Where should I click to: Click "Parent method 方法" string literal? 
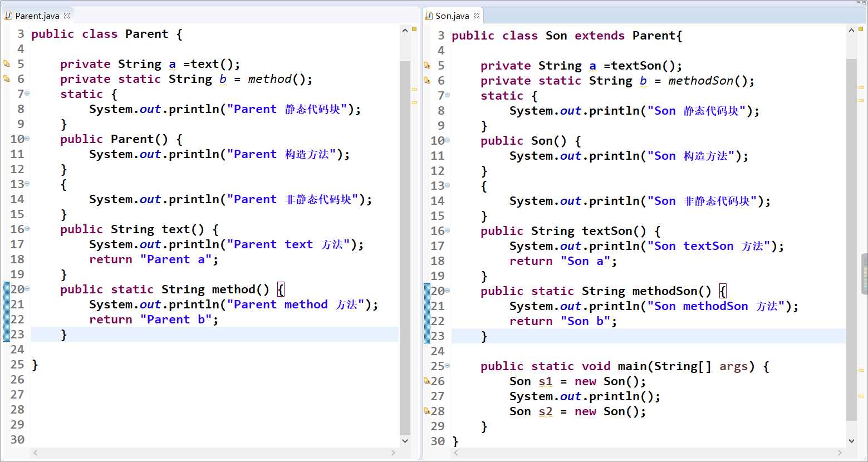click(x=296, y=304)
